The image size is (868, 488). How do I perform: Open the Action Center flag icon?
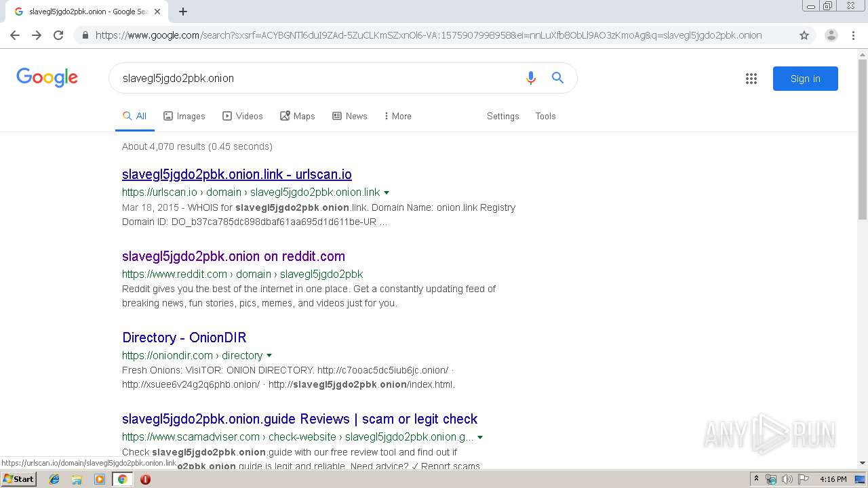804,479
